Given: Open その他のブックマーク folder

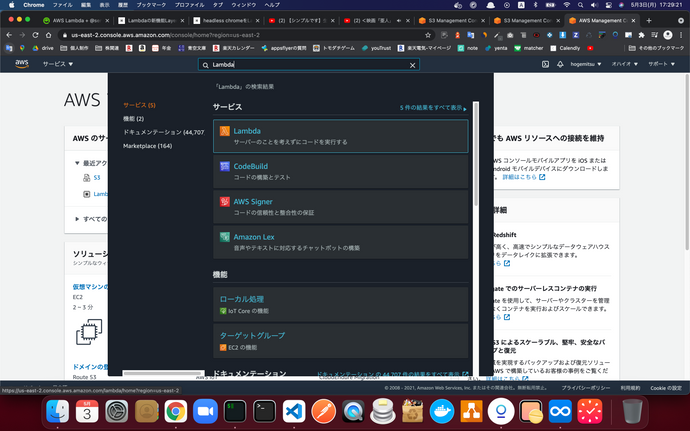Looking at the screenshot, I should (x=656, y=48).
